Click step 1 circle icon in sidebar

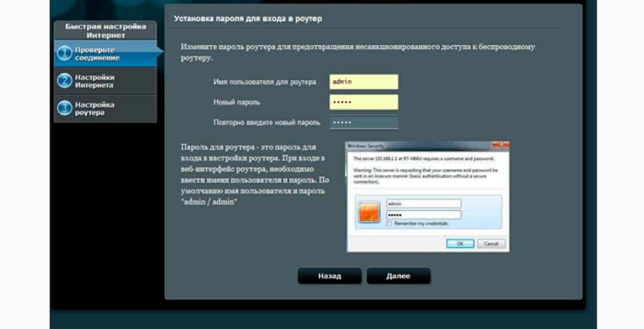click(65, 54)
